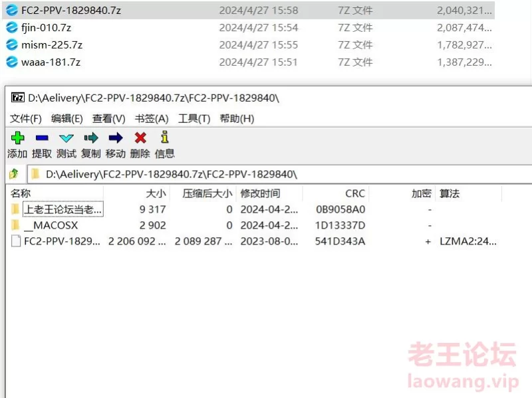Click the Test (测试) checkmark icon
Image resolution: width=532 pixels, height=398 pixels.
[66, 138]
